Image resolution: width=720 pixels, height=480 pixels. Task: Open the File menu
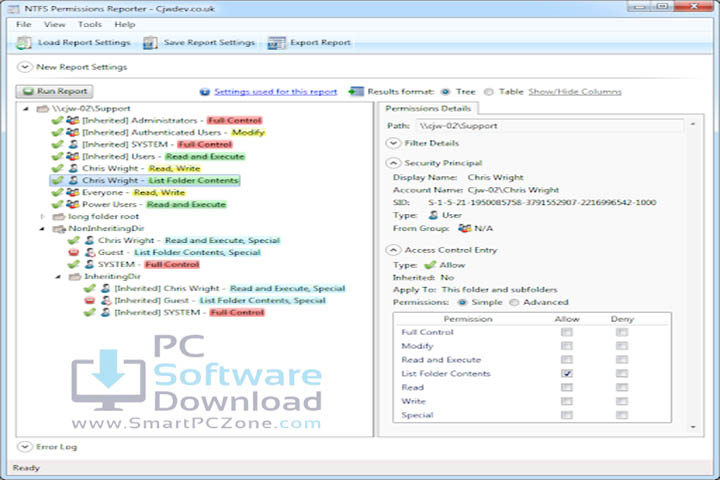point(23,25)
